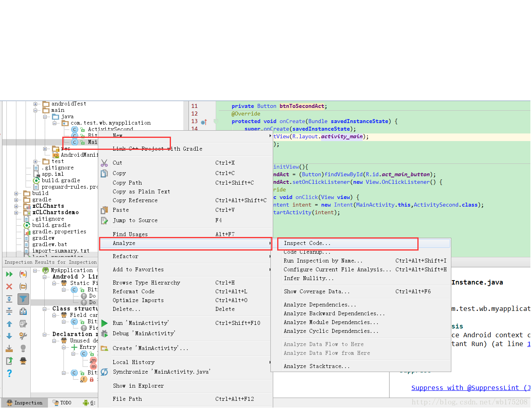Click Suppress with @SuppressLint link
532x410 pixels.
[471, 388]
